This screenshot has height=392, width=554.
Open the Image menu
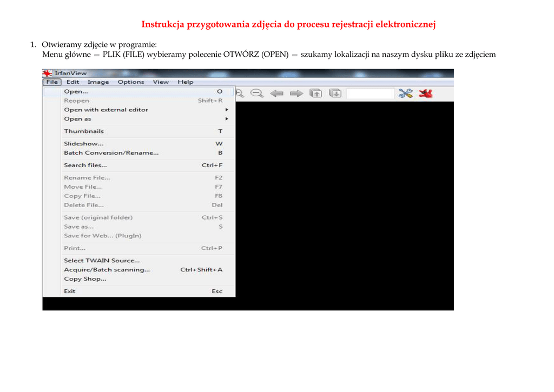(x=98, y=82)
